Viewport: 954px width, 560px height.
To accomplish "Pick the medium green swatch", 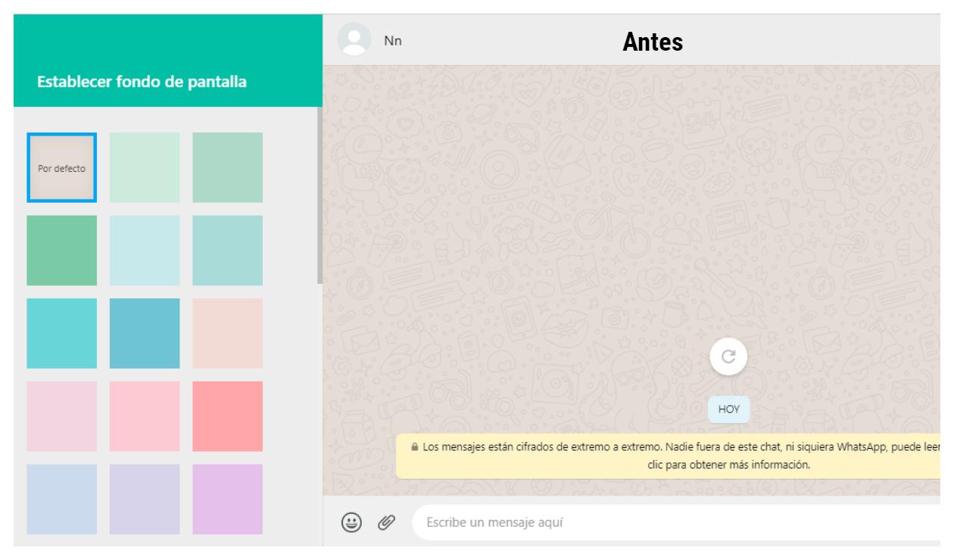I will pyautogui.click(x=62, y=250).
